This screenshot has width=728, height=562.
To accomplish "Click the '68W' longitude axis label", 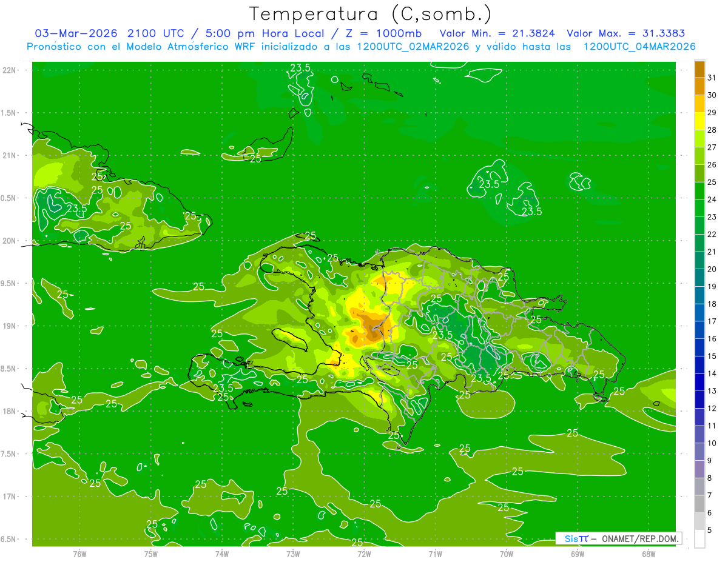I will 649,554.
